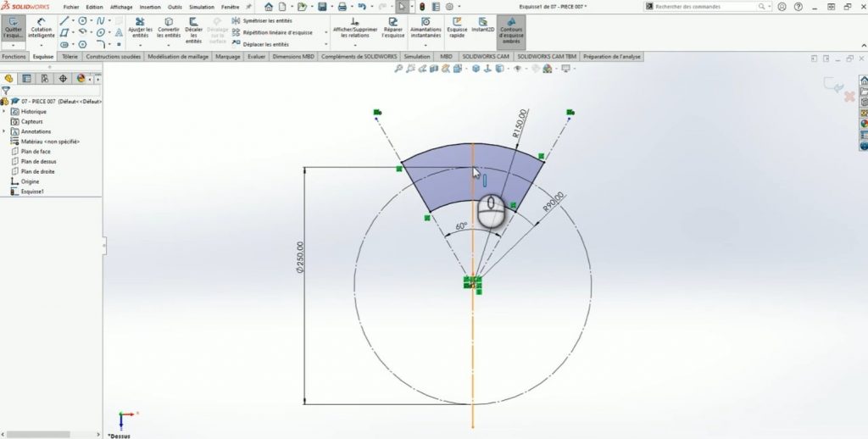Toggle the Instant2D option

click(x=482, y=25)
